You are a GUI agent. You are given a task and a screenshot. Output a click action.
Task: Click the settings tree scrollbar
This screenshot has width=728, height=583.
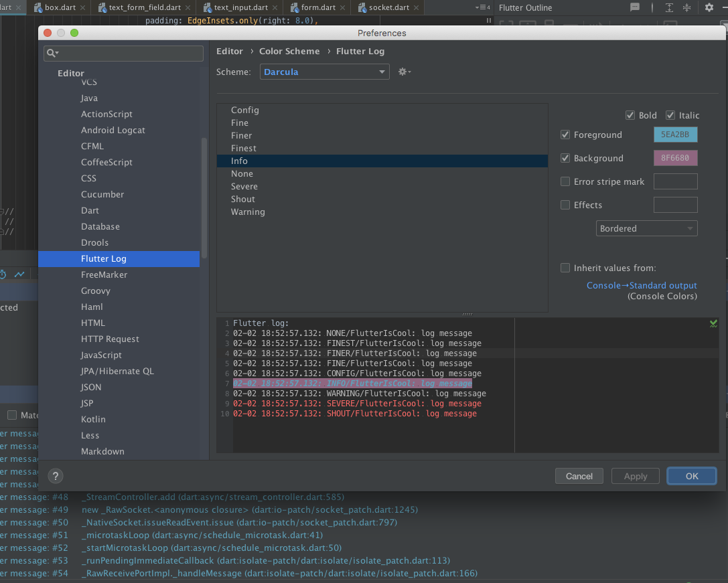click(204, 197)
